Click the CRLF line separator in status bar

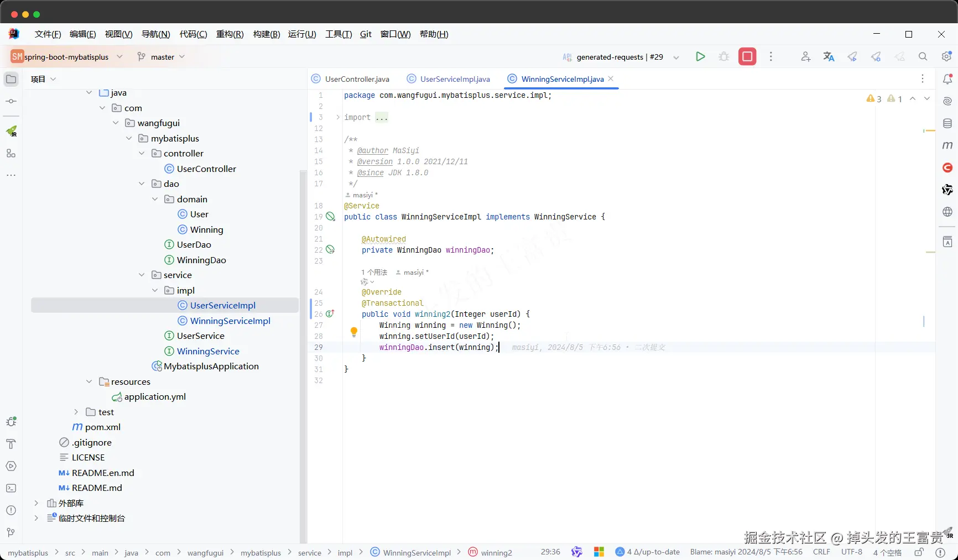pyautogui.click(x=821, y=552)
